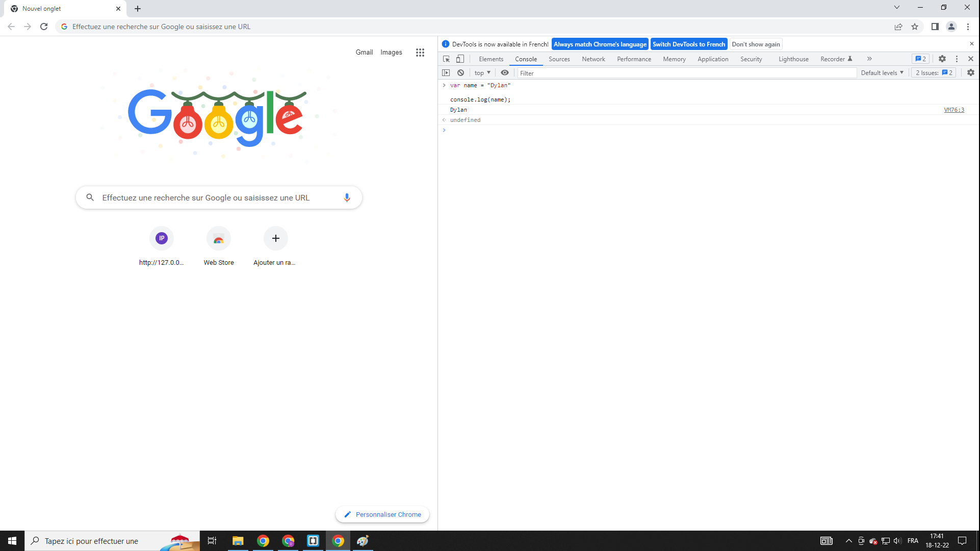980x551 pixels.
Task: Click the 2 Issues button in console toolbar
Action: tap(934, 73)
